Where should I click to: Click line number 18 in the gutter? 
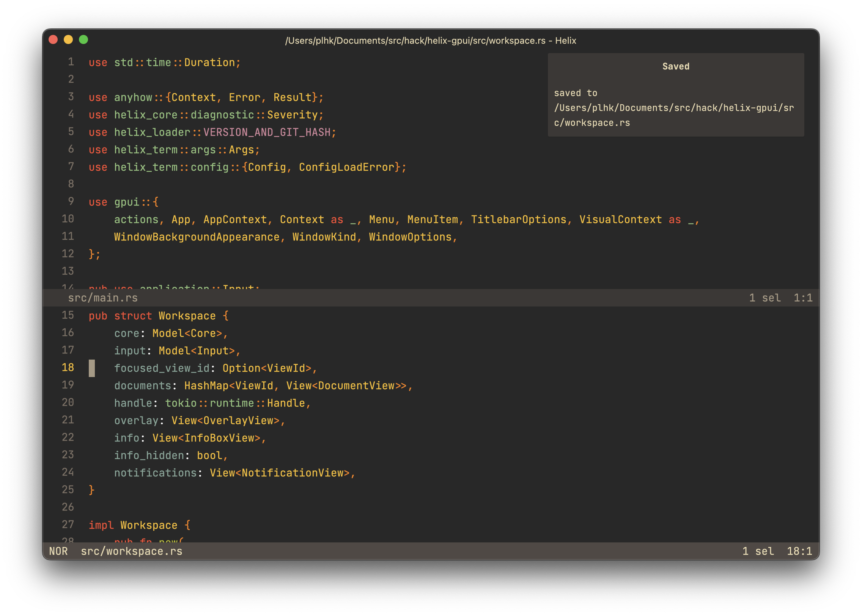(x=68, y=368)
